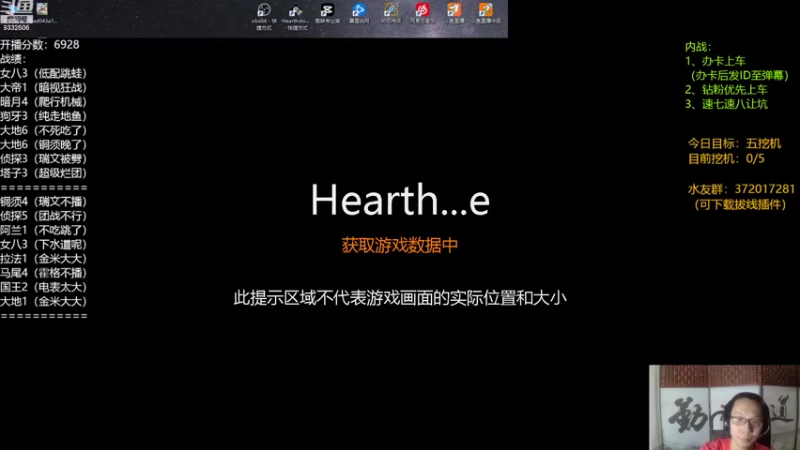
Task: Click the record line '侦探5 (团战不行)'
Action: (x=43, y=216)
